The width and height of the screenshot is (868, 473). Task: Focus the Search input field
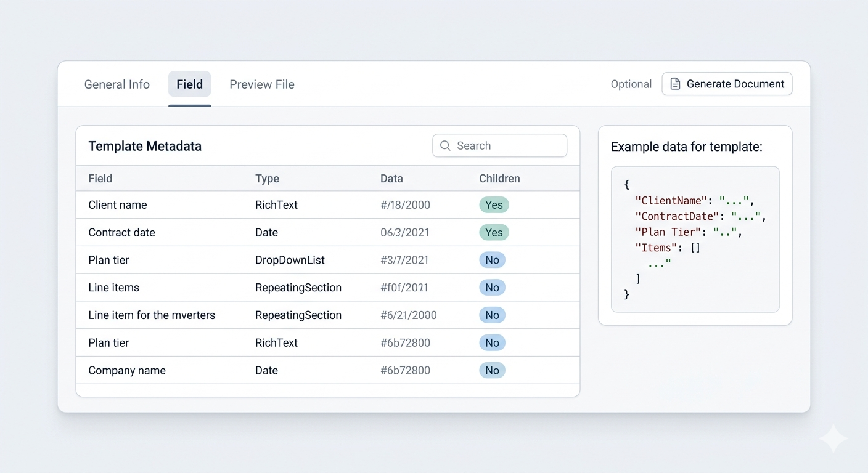pos(499,146)
